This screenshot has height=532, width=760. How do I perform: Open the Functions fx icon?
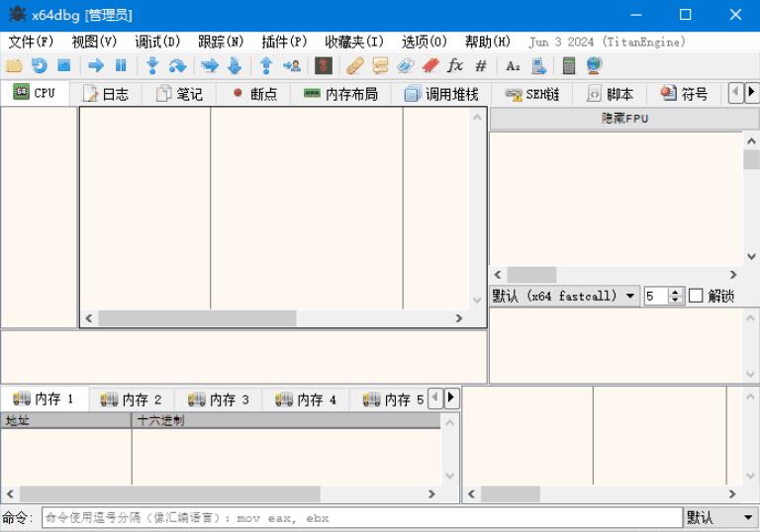point(454,65)
